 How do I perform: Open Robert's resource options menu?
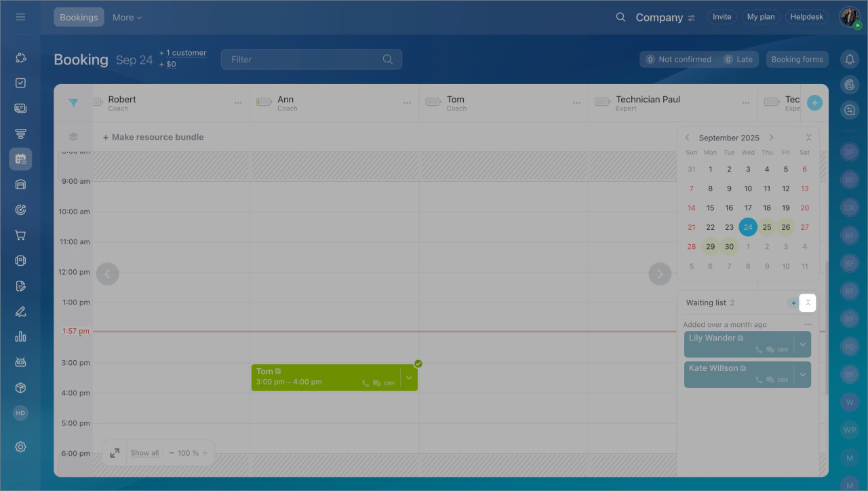[238, 103]
